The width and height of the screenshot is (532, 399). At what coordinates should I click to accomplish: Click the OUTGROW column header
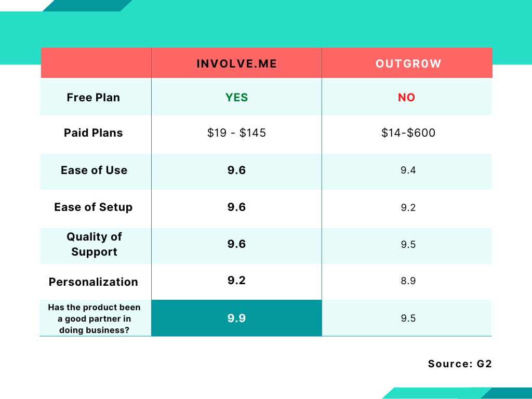408,64
